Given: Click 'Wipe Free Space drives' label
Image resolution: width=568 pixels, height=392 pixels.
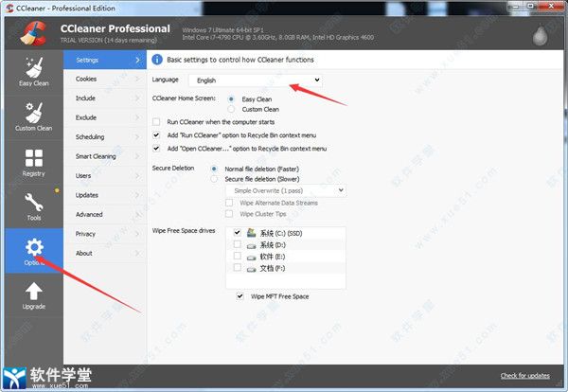Looking at the screenshot, I should click(184, 230).
